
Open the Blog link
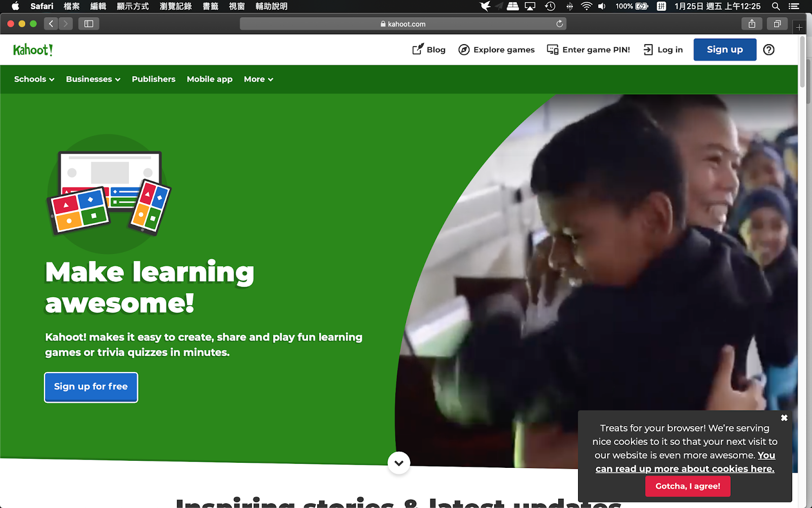click(429, 50)
